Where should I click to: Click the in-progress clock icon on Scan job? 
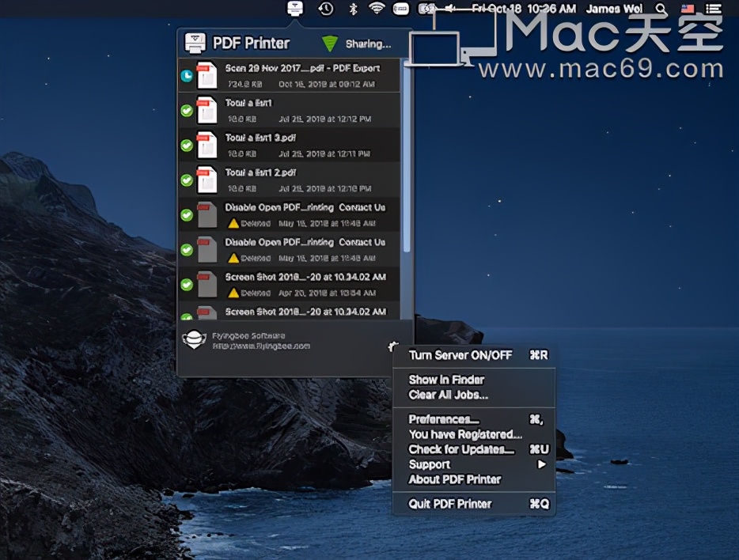(187, 75)
